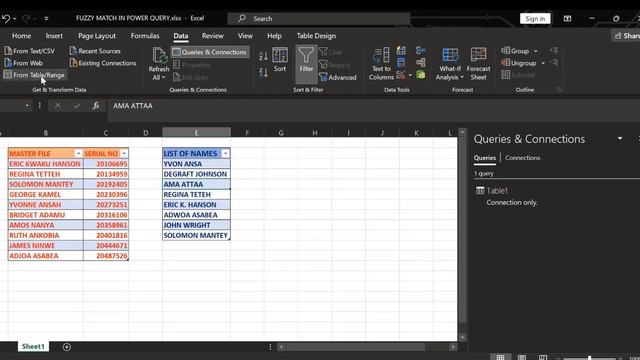This screenshot has width=640, height=360.
Task: Open the Ungroup dropdown arrow
Action: tap(543, 63)
